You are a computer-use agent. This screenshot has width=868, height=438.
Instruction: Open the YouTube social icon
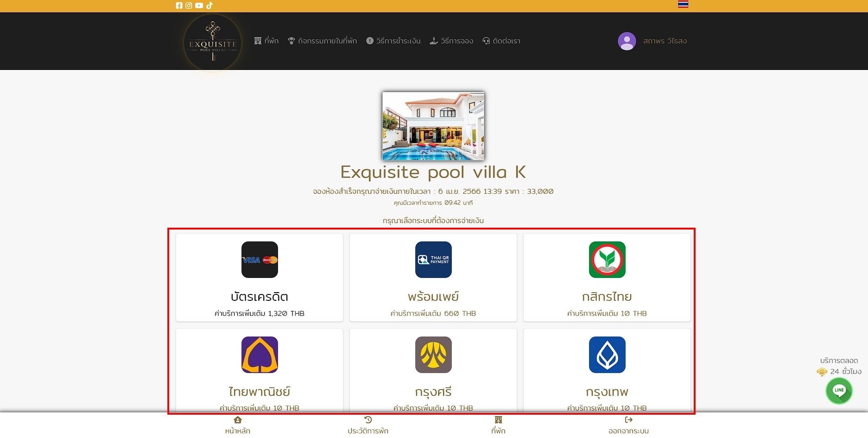(199, 5)
